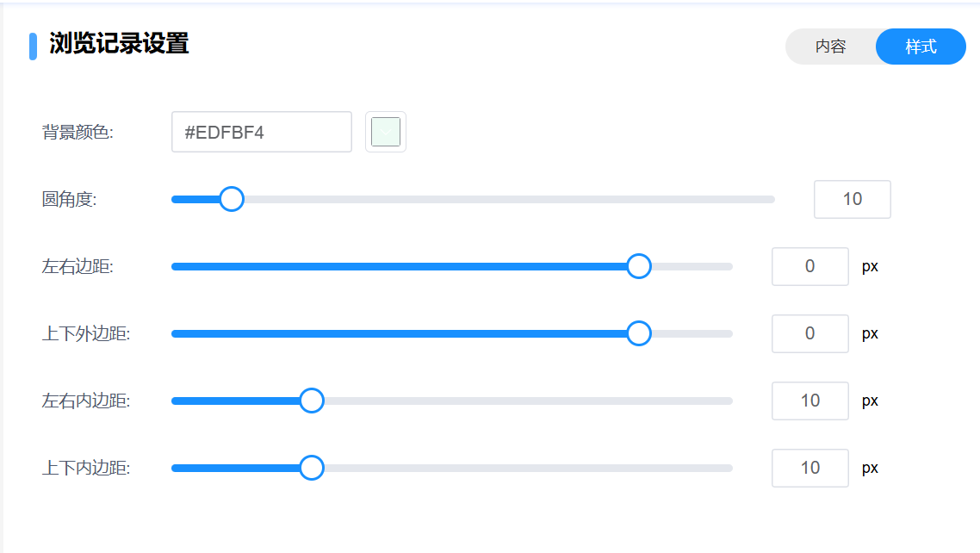This screenshot has height=553, width=980.
Task: Focus the 左右边距 px value field
Action: point(809,266)
